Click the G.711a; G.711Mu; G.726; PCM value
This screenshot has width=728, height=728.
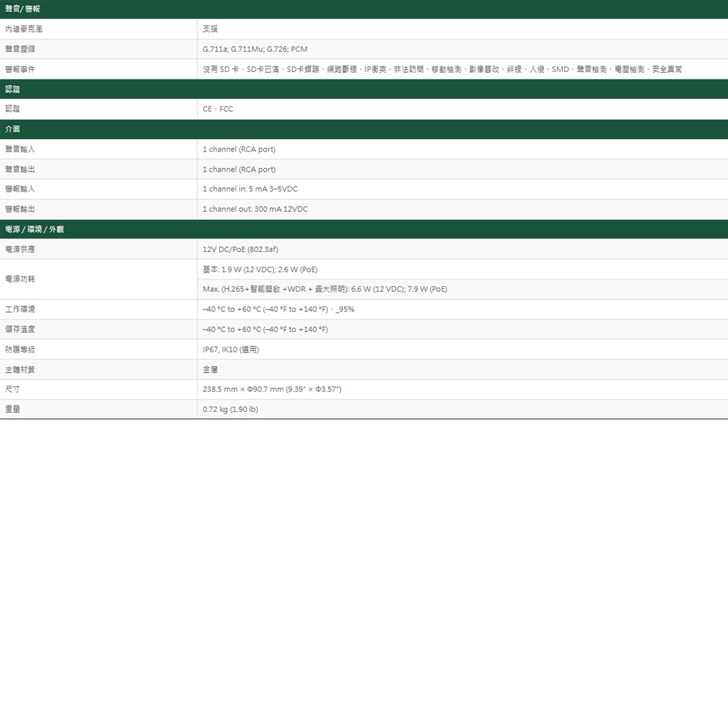click(x=255, y=49)
